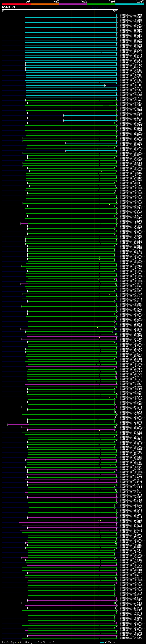Click hit label UniRef100_Q01DY4
The width and height of the screenshot is (146, 644).
[x=131, y=108]
